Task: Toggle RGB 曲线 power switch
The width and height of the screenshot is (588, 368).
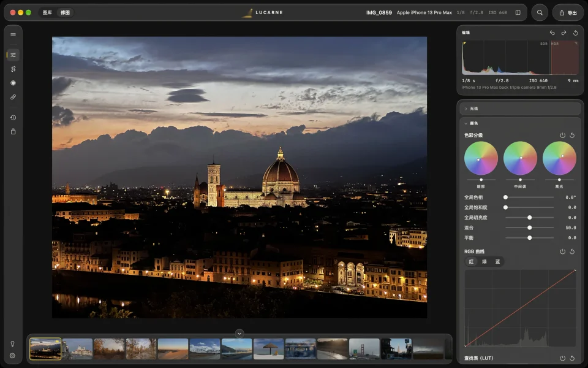Action: click(x=562, y=251)
